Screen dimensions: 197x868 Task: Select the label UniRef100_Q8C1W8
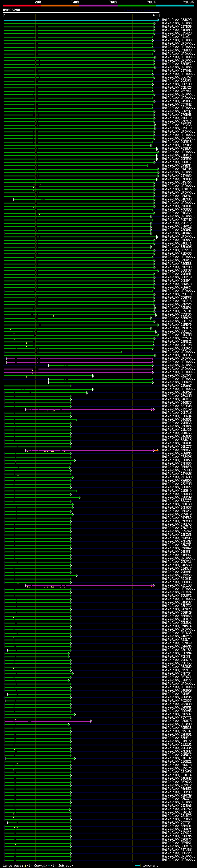point(177,84)
